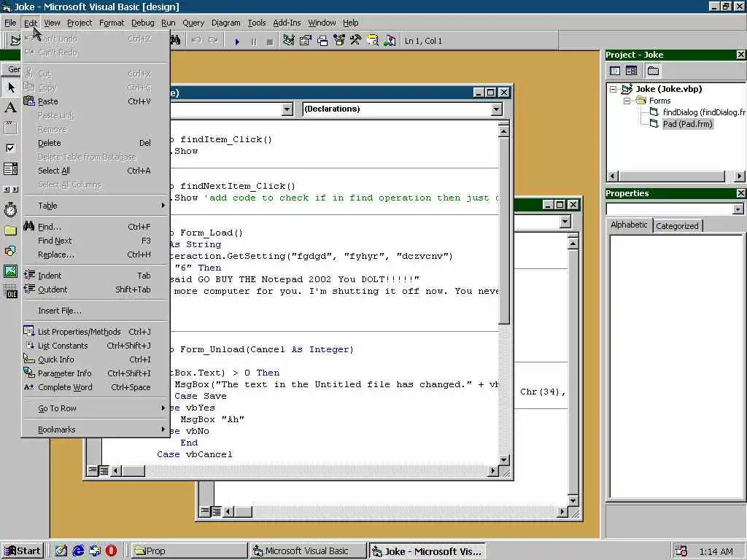This screenshot has height=560, width=747.
Task: Select the Frame control in toolbox
Action: click(10, 128)
